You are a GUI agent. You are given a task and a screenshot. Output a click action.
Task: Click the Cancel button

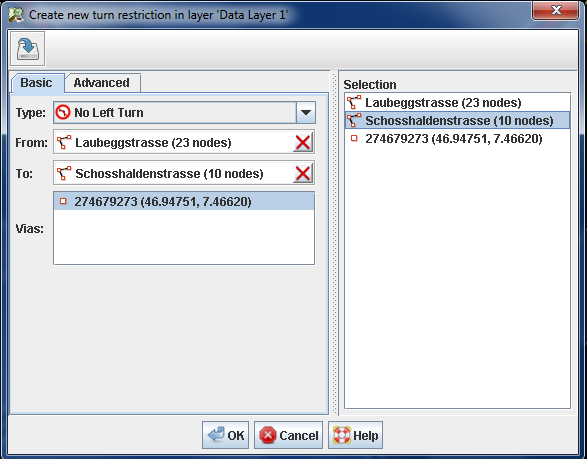coord(288,435)
